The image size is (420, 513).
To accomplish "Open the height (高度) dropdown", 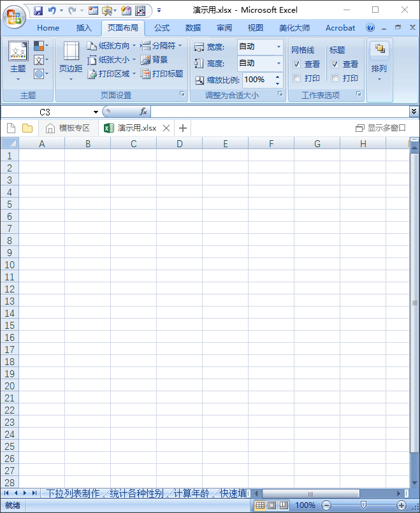I will click(279, 63).
